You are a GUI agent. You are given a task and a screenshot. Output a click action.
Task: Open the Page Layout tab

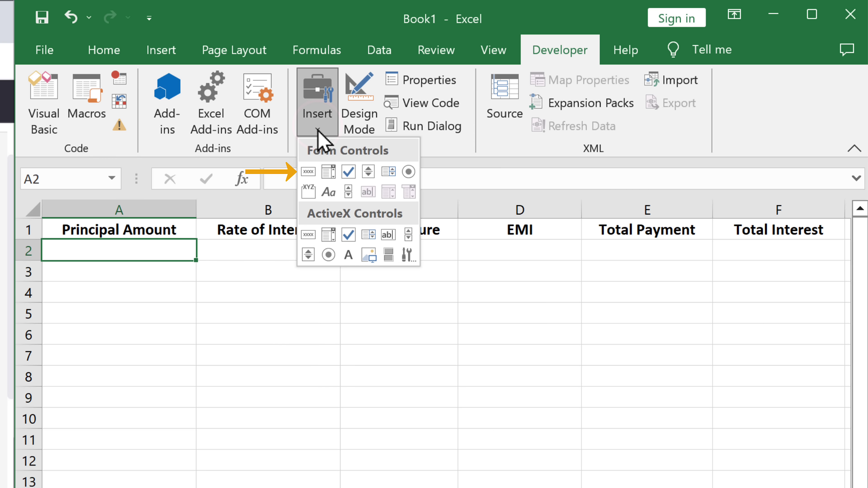pyautogui.click(x=234, y=50)
